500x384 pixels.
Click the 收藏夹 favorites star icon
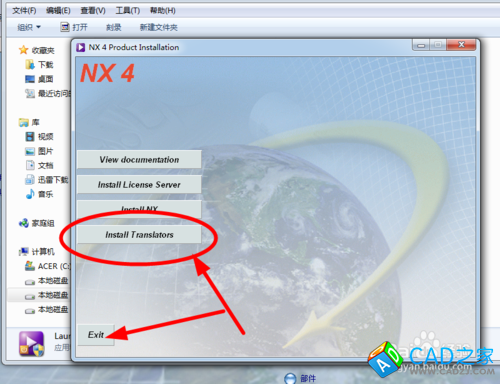[23, 50]
